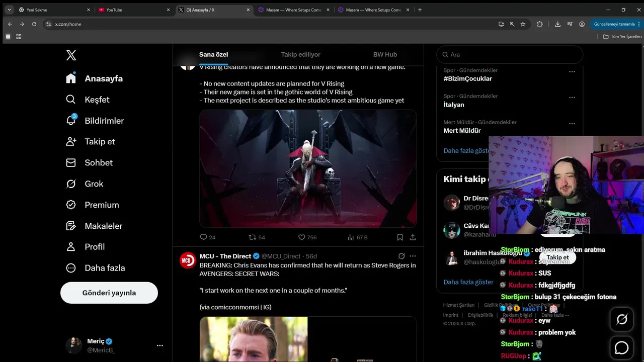The width and height of the screenshot is (644, 362).
Task: Click the Gönderi yayınla post button
Action: click(x=109, y=293)
